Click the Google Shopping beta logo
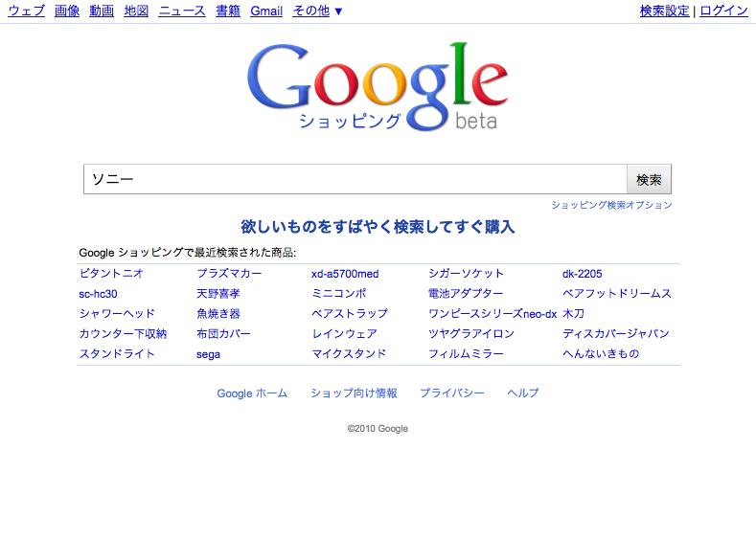Viewport: 756px width, 539px height. click(x=378, y=87)
